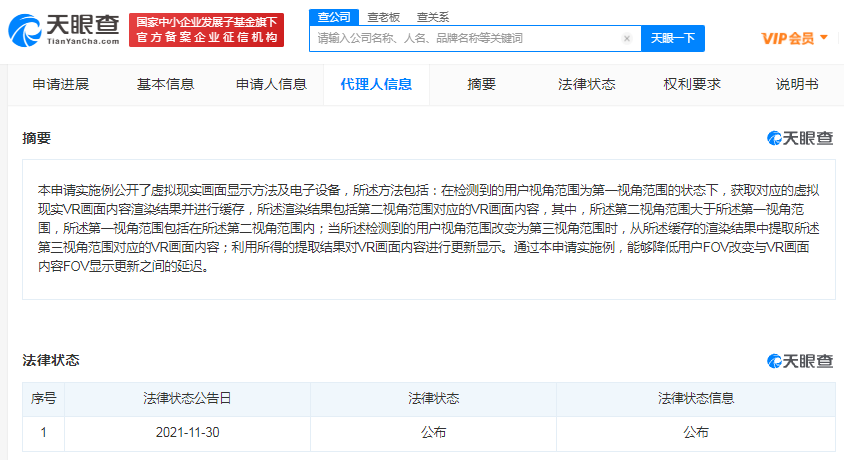The height and width of the screenshot is (460, 844).
Task: Select the 查公司 search tab
Action: point(334,17)
